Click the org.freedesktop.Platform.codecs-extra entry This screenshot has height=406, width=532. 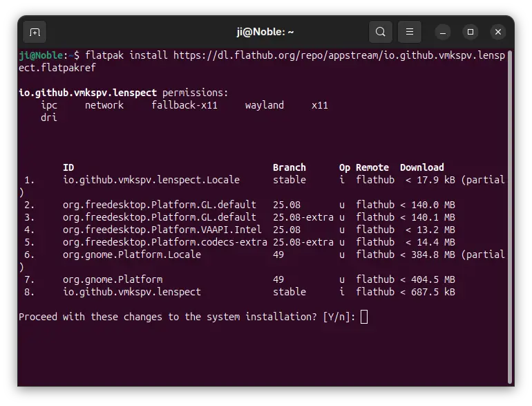click(x=164, y=242)
